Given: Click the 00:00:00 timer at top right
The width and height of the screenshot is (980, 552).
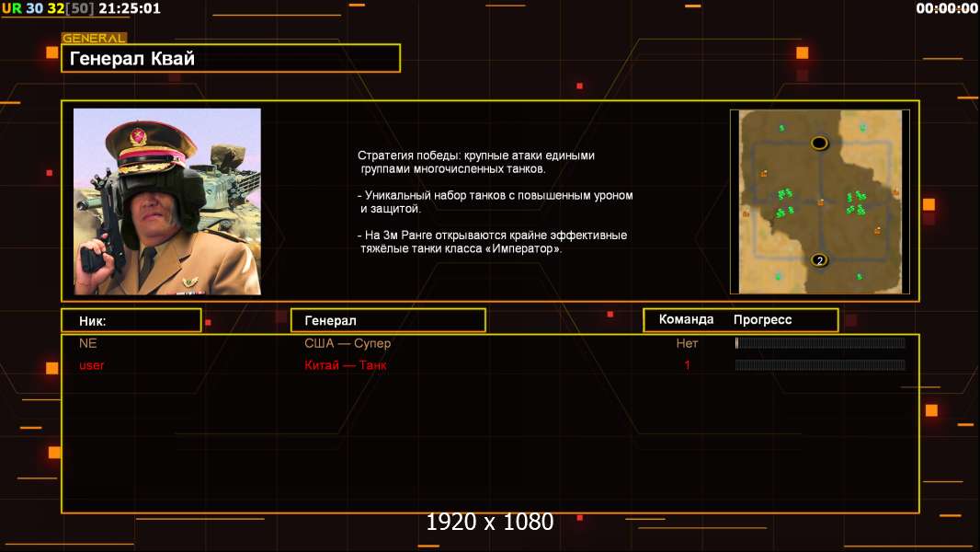Looking at the screenshot, I should click(x=947, y=8).
